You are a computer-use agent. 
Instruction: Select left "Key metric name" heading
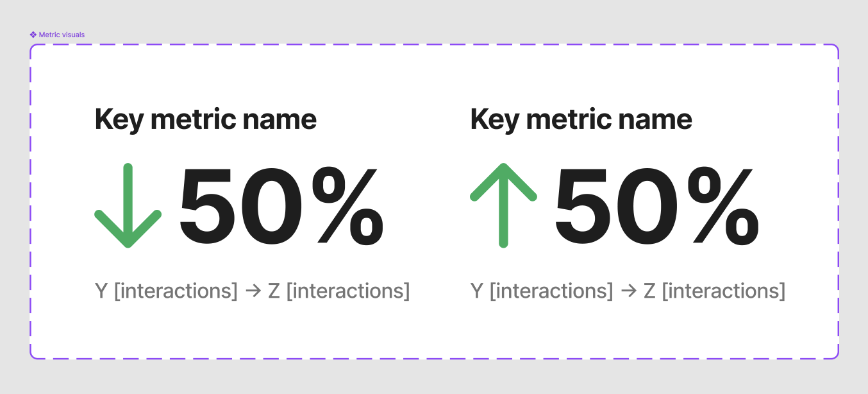(x=205, y=119)
